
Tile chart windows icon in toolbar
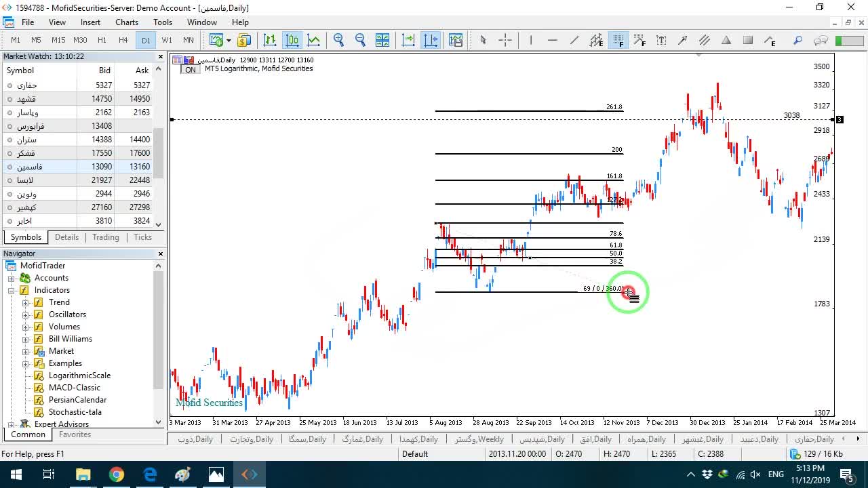(382, 40)
